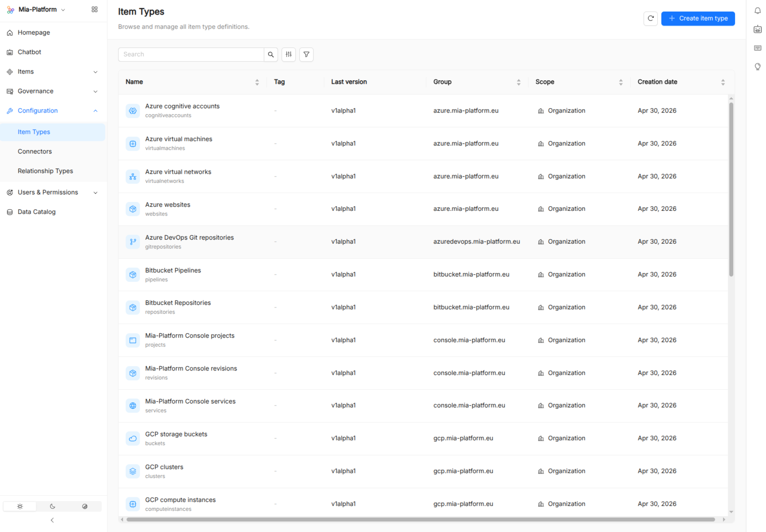Screen dimensions: 766x532
Task: Click the Bitbucket Pipelines cube icon
Action: [x=133, y=275]
